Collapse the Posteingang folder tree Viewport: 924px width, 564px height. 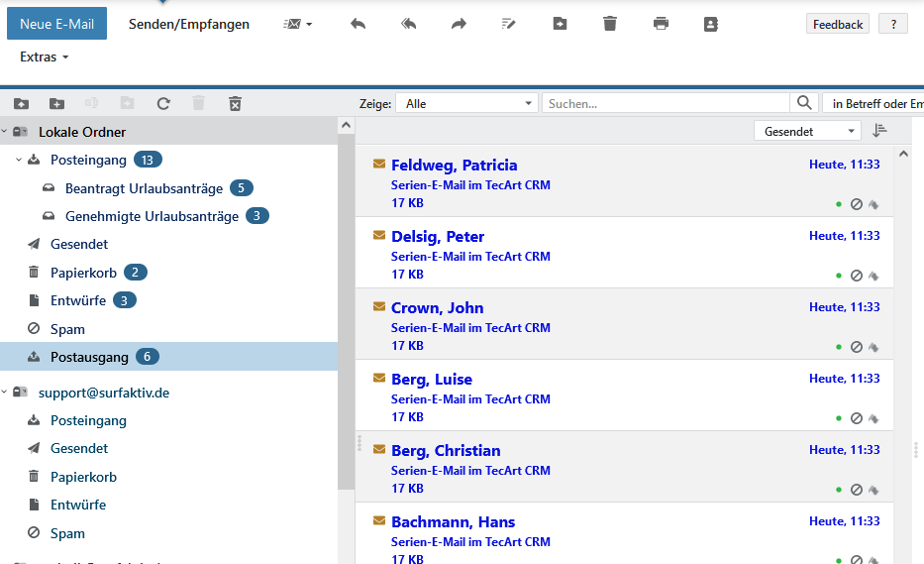coord(19,160)
